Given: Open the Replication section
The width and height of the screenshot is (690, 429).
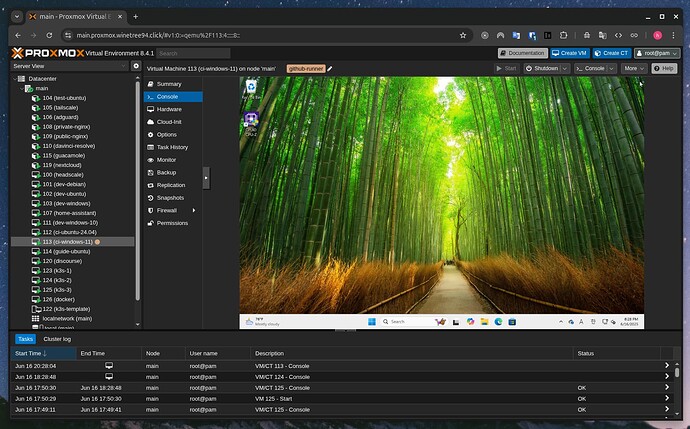Looking at the screenshot, I should coord(173,185).
